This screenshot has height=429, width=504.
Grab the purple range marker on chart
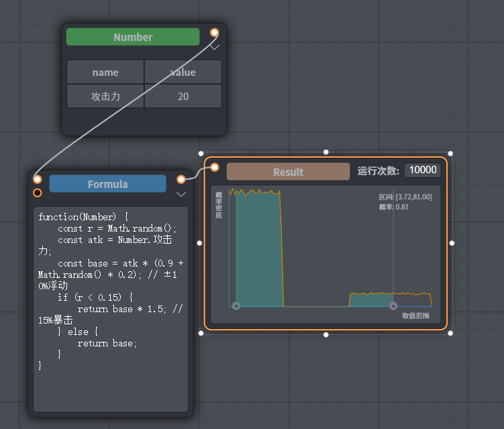tap(393, 306)
